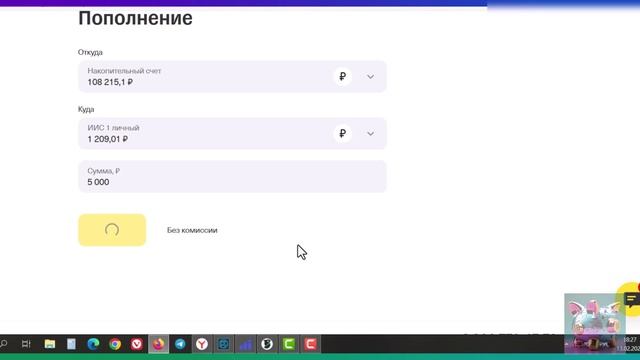640x360 pixels.
Task: Focus the Сумма amount input field
Action: [232, 176]
